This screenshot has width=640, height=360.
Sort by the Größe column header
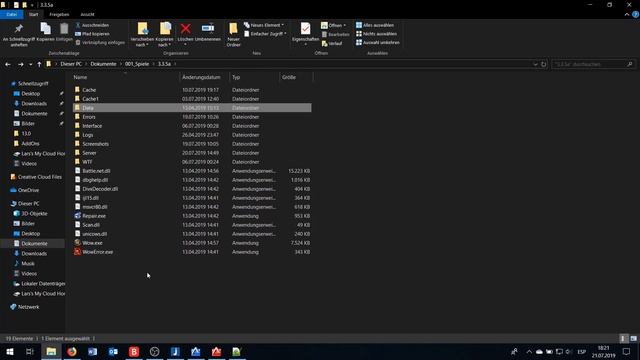[296, 77]
